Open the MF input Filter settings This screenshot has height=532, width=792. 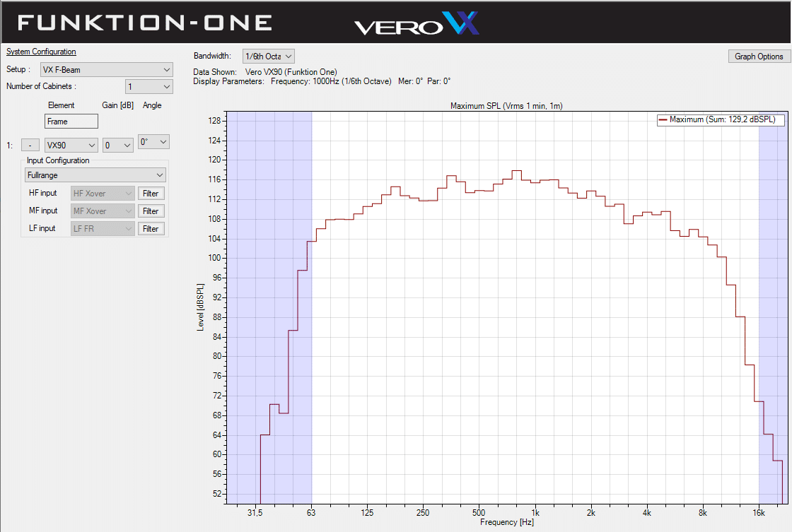pyautogui.click(x=151, y=211)
